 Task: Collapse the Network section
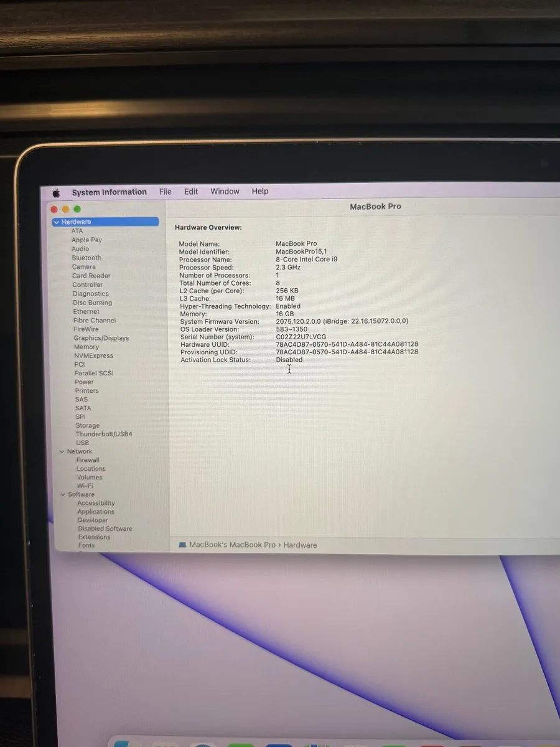pos(62,451)
